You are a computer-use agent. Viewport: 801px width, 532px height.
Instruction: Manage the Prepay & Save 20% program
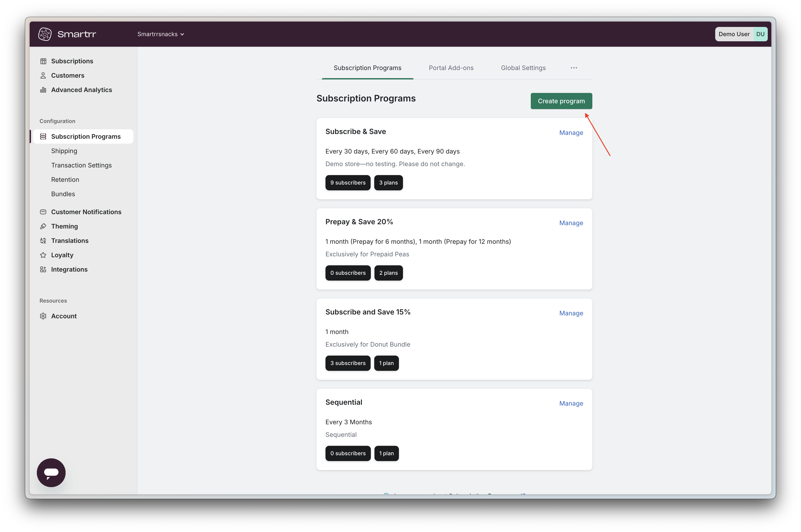[571, 223]
